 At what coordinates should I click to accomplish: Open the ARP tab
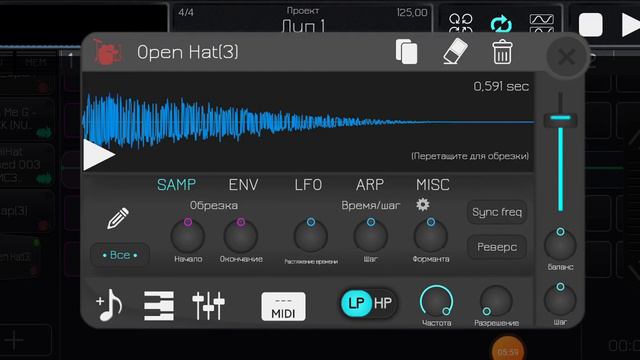pyautogui.click(x=370, y=185)
